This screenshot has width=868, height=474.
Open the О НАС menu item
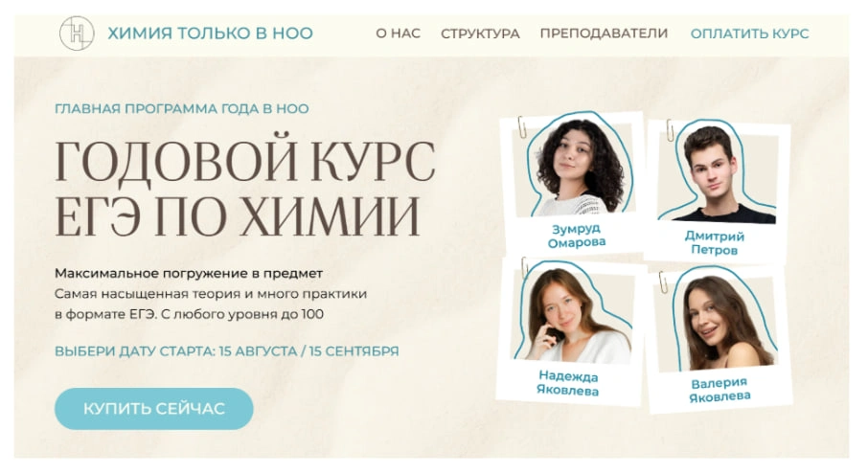398,34
